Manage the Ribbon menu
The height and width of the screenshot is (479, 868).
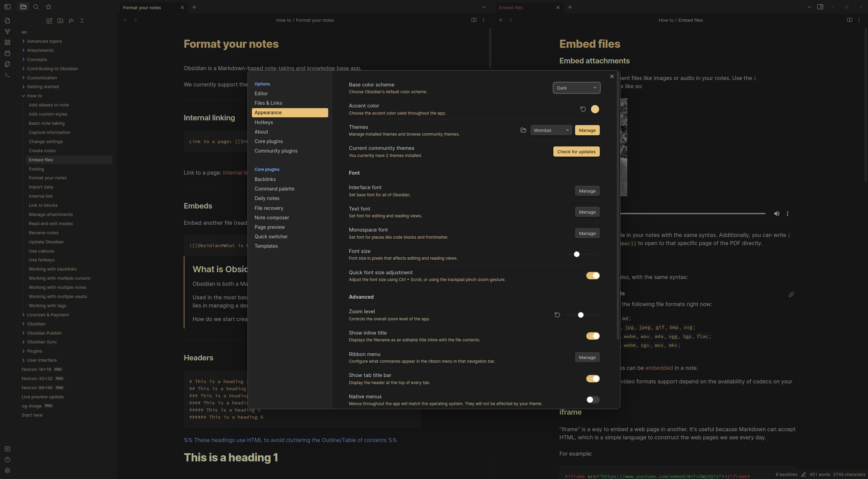point(587,357)
